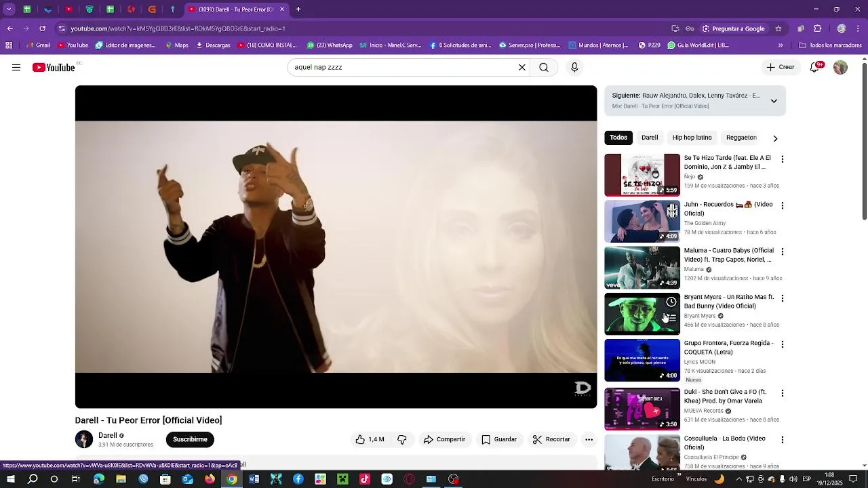Clear the search box text

(x=522, y=67)
